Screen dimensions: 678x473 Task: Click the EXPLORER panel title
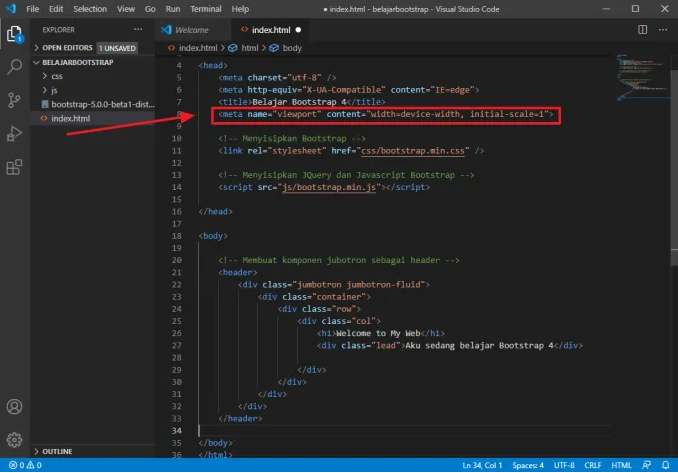click(x=58, y=30)
